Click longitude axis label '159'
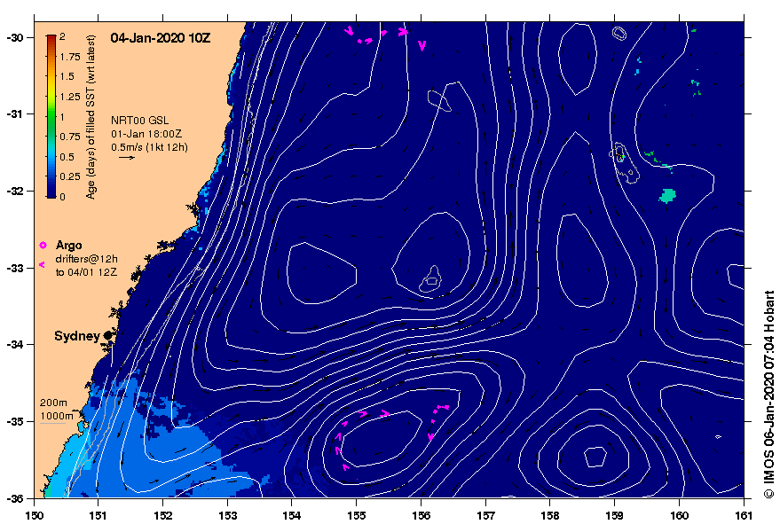Viewport: 780px width, 532px height. (614, 515)
